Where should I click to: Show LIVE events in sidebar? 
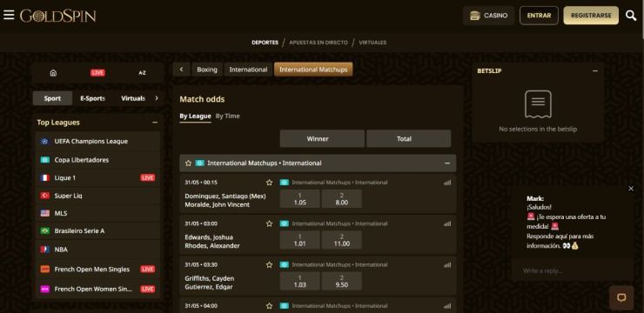point(97,73)
